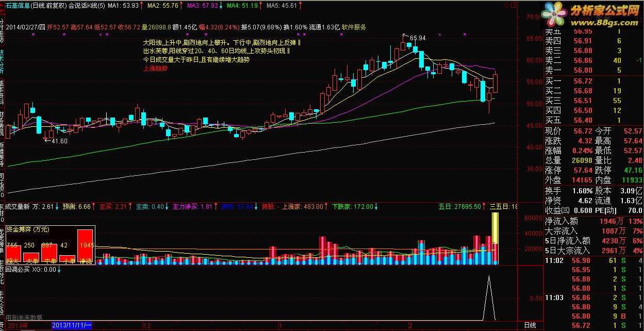Screen dimensions: 644x331
Task: Select the 日线 period label at bottom right
Action: tap(530, 325)
